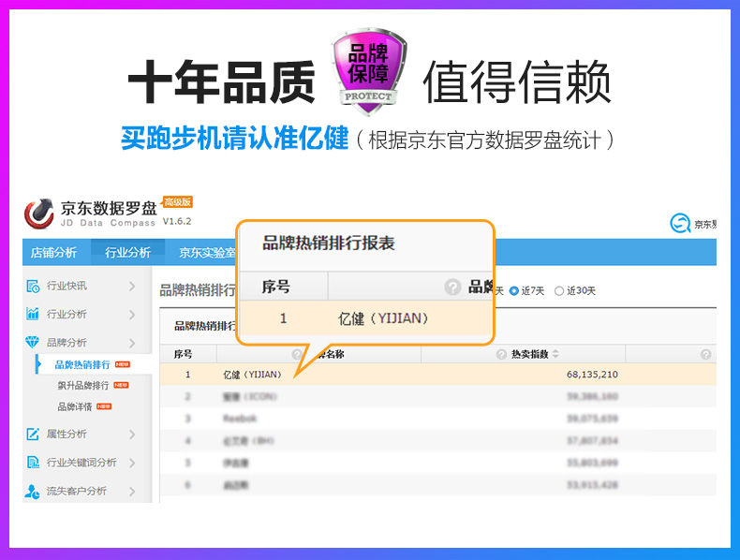Click the 行业分析 bar chart sidebar icon
The image size is (740, 560).
(33, 314)
